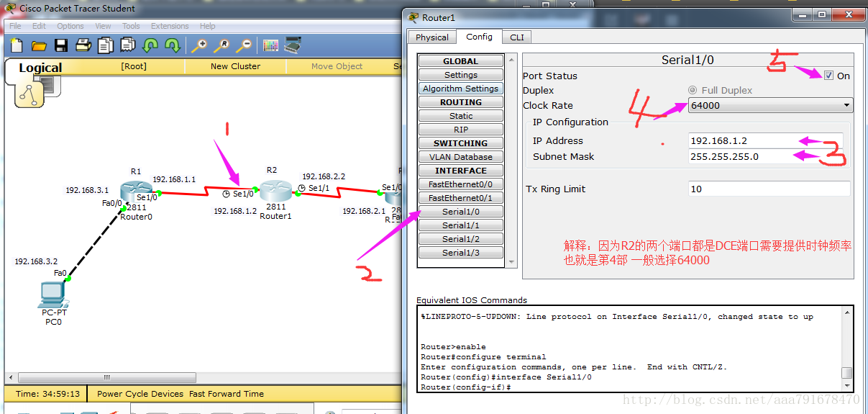Click the INTERFACE section header
This screenshot has width=868, height=414.
pos(461,171)
